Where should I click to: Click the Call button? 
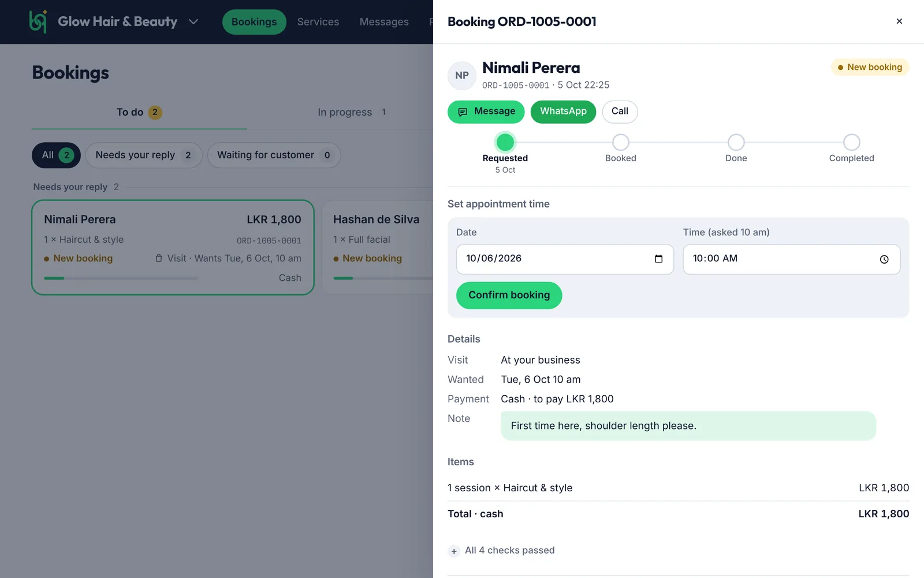click(620, 112)
